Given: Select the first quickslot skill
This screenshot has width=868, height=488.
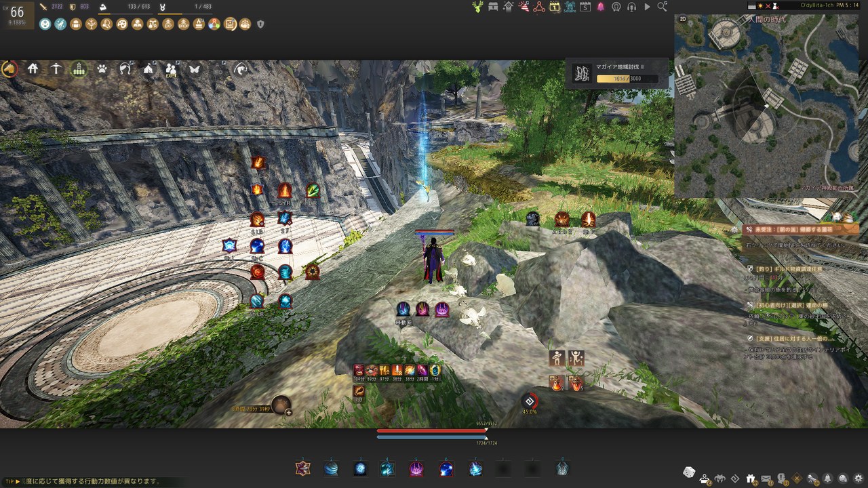Looking at the screenshot, I should pyautogui.click(x=302, y=468).
